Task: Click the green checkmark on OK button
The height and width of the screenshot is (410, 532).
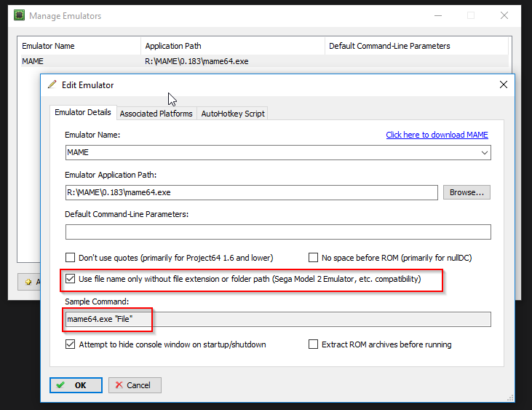Action: (60, 385)
